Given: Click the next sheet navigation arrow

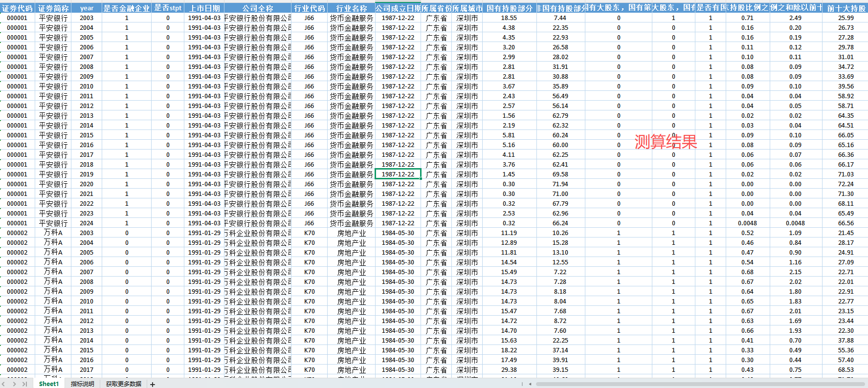Looking at the screenshot, I should pos(15,384).
